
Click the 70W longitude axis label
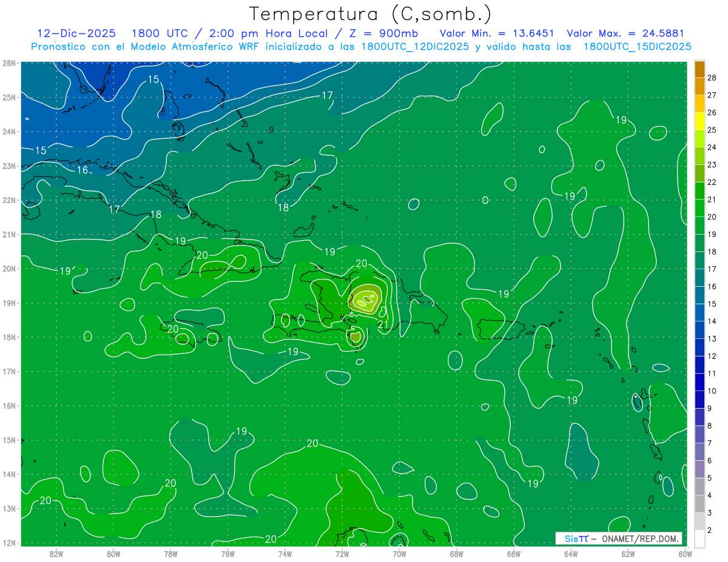click(x=399, y=553)
